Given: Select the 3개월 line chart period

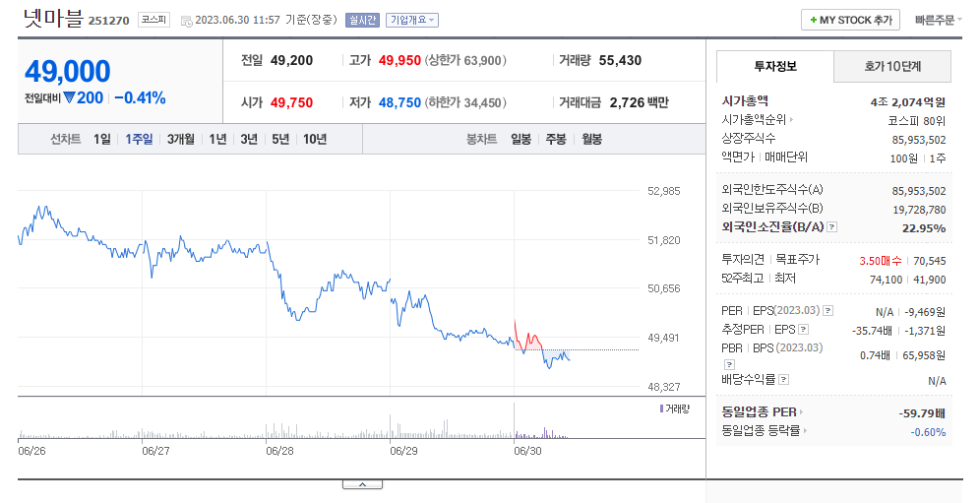Looking at the screenshot, I should 181,139.
